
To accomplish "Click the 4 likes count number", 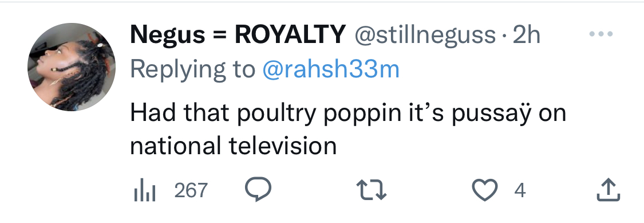I will pyautogui.click(x=520, y=190).
